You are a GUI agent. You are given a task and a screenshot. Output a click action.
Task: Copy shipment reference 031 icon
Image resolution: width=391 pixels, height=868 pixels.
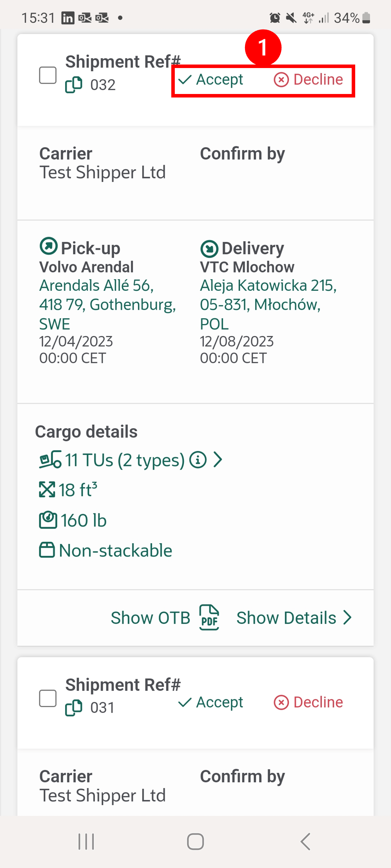coord(74,707)
